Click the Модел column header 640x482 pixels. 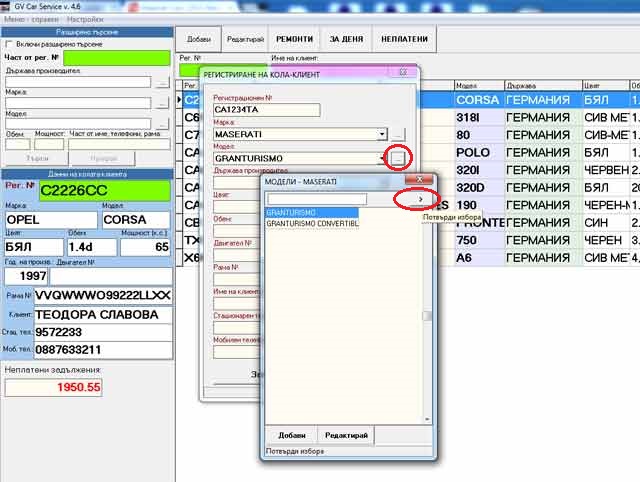479,86
